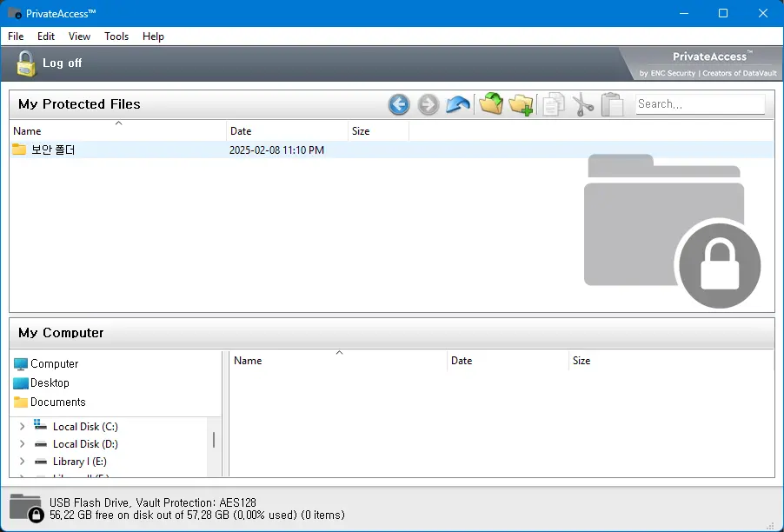The image size is (784, 532).
Task: Expand the Local Disk (D:) tree node
Action: pos(22,444)
